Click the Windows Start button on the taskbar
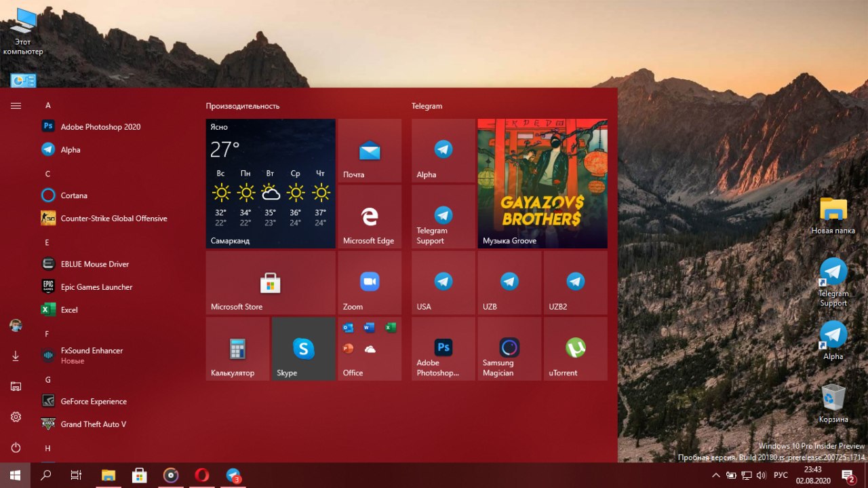This screenshot has height=488, width=868. [16, 475]
